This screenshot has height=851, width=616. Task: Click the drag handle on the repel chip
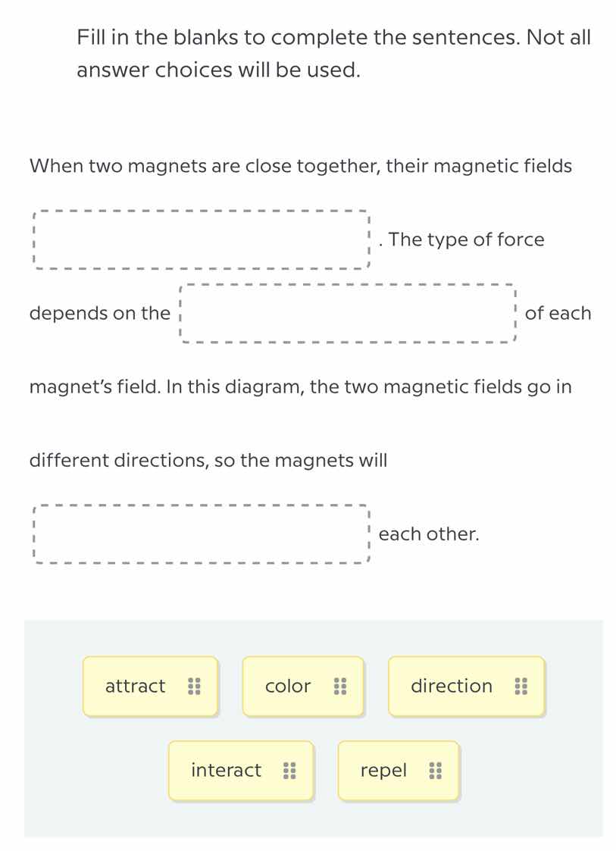[x=436, y=770]
